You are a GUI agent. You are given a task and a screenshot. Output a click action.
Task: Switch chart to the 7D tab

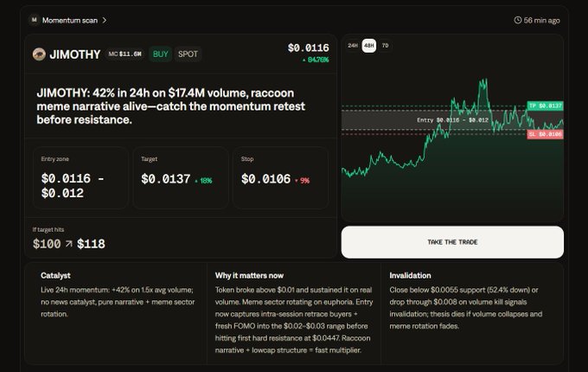(385, 45)
